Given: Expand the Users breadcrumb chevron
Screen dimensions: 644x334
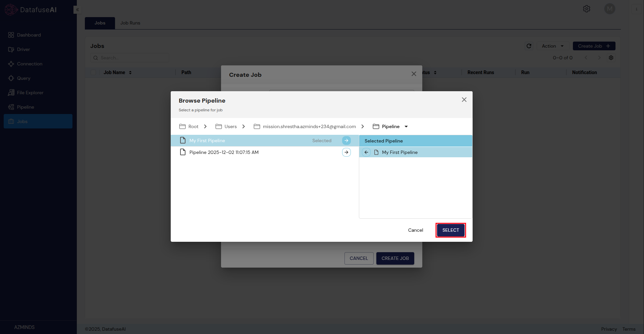Looking at the screenshot, I should [x=244, y=126].
